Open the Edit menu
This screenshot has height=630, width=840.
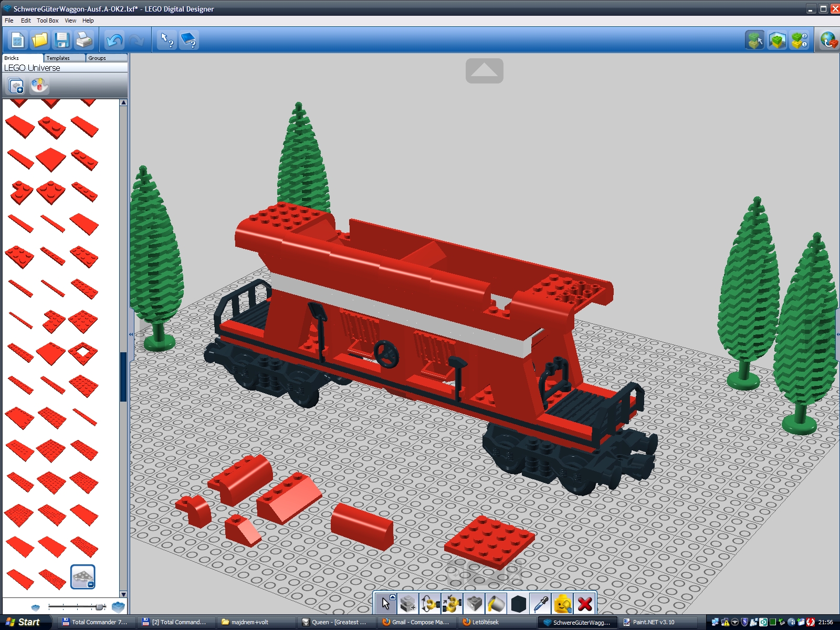point(26,20)
